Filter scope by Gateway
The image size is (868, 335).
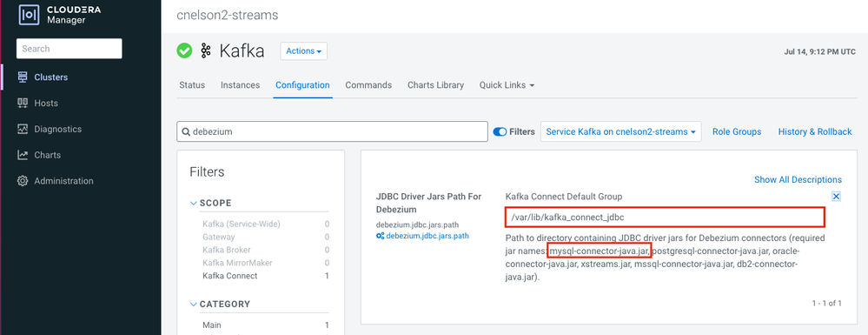pos(219,237)
